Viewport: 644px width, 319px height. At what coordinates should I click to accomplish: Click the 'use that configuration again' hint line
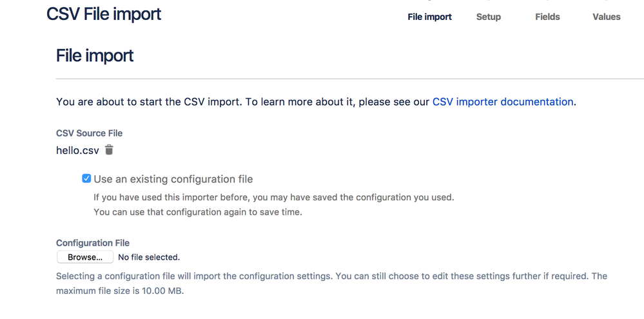coord(198,213)
